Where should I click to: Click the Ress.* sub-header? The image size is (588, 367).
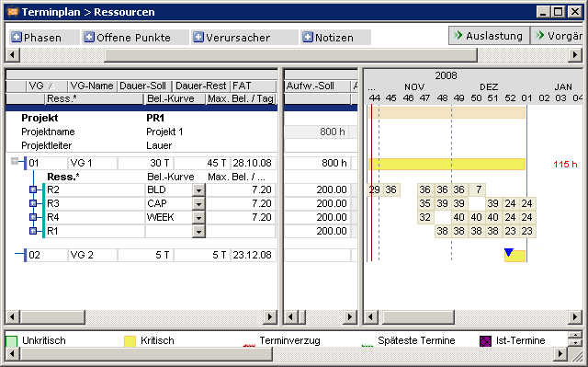click(x=94, y=98)
